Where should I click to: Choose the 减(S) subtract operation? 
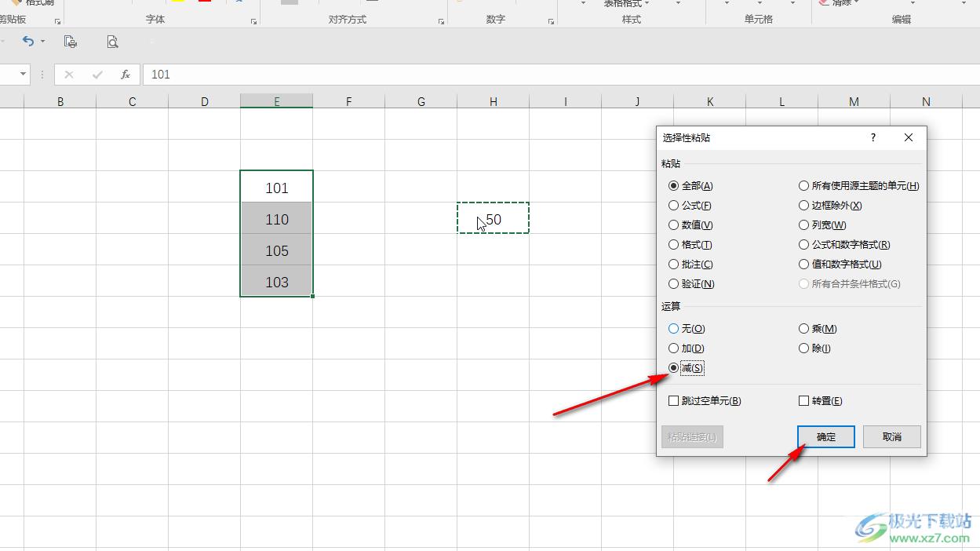686,368
